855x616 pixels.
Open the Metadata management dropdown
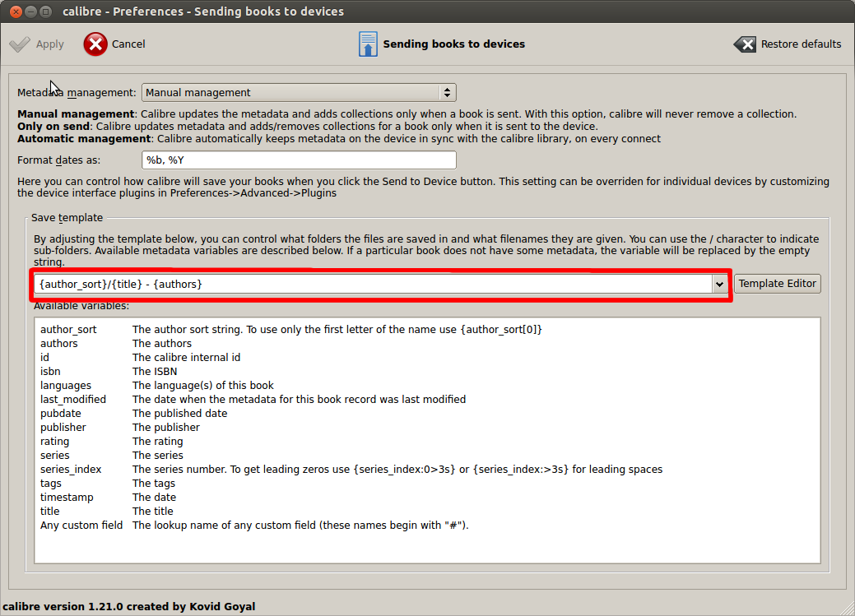299,93
